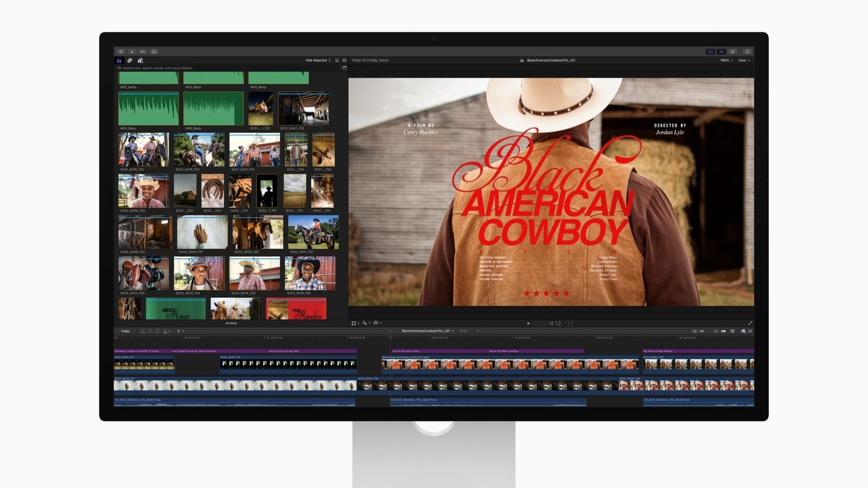Toggle solo headphones icon in timeline
This screenshot has width=868, height=488.
(716, 331)
